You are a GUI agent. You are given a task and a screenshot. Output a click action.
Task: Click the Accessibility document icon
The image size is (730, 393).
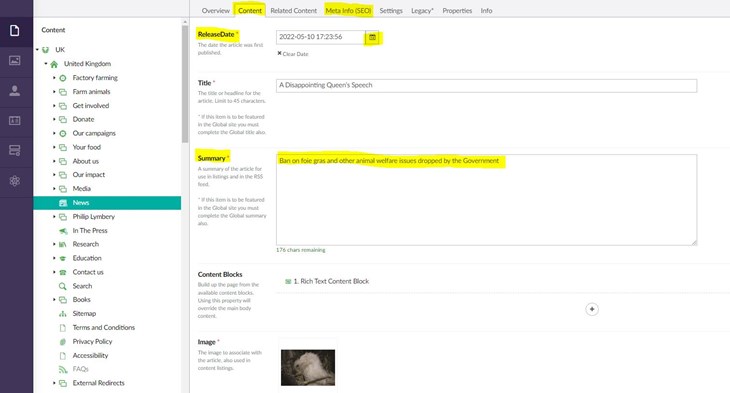(62, 356)
